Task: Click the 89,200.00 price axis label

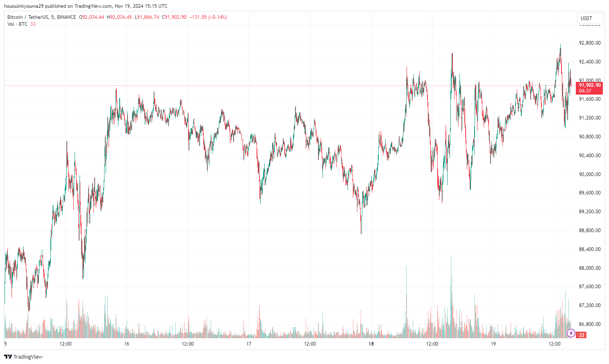Action: [x=589, y=212]
